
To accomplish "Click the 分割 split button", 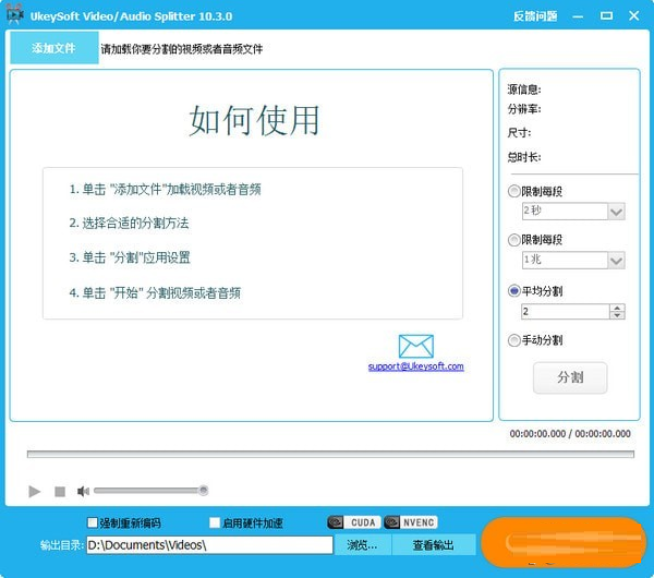I will [570, 378].
